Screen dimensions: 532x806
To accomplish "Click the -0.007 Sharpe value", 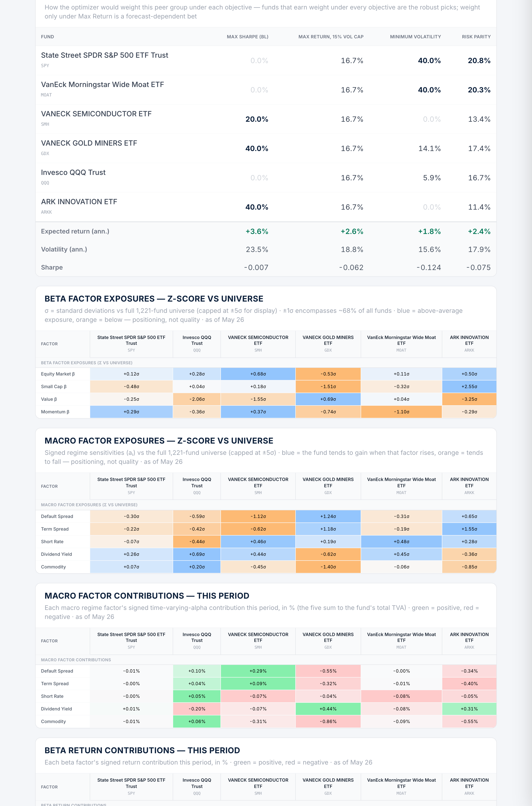I will pos(256,268).
